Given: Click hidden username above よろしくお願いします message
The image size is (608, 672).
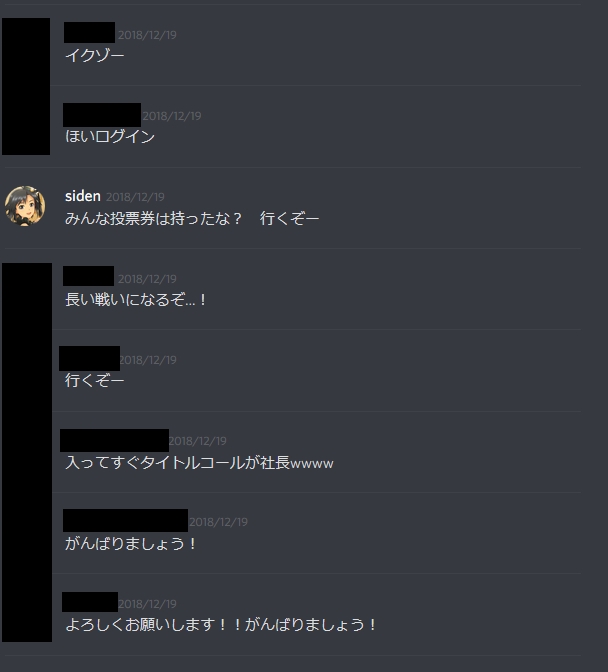Looking at the screenshot, I should coord(90,602).
